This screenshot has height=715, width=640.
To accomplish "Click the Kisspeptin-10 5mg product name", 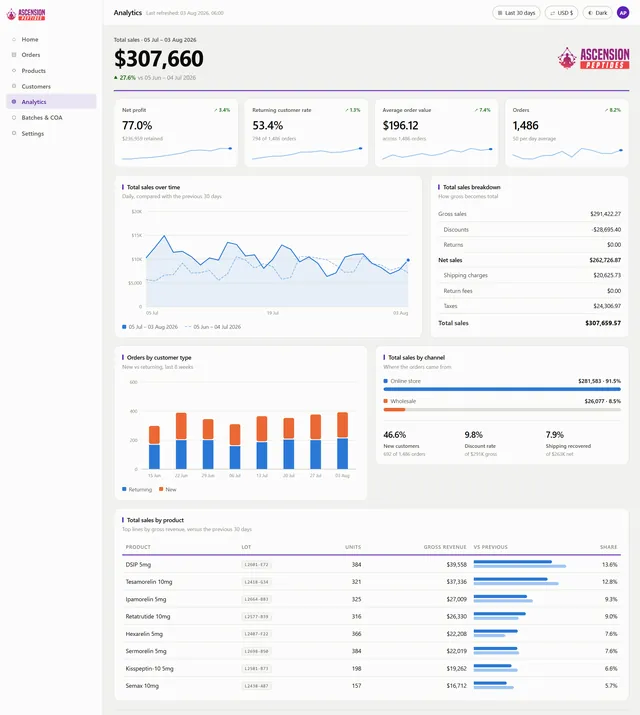I will (x=150, y=668).
